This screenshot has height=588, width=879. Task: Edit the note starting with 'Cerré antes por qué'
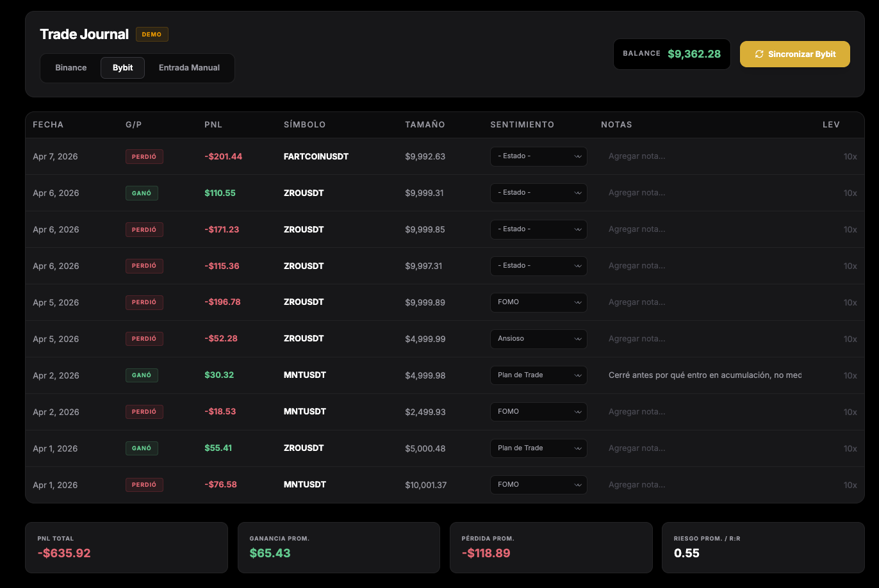pyautogui.click(x=705, y=375)
